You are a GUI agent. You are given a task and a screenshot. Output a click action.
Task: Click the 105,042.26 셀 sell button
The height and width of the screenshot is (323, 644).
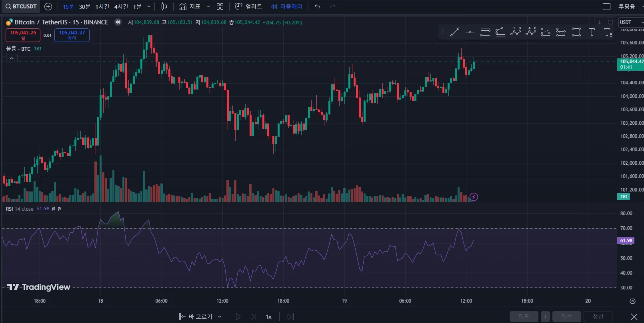click(x=23, y=35)
